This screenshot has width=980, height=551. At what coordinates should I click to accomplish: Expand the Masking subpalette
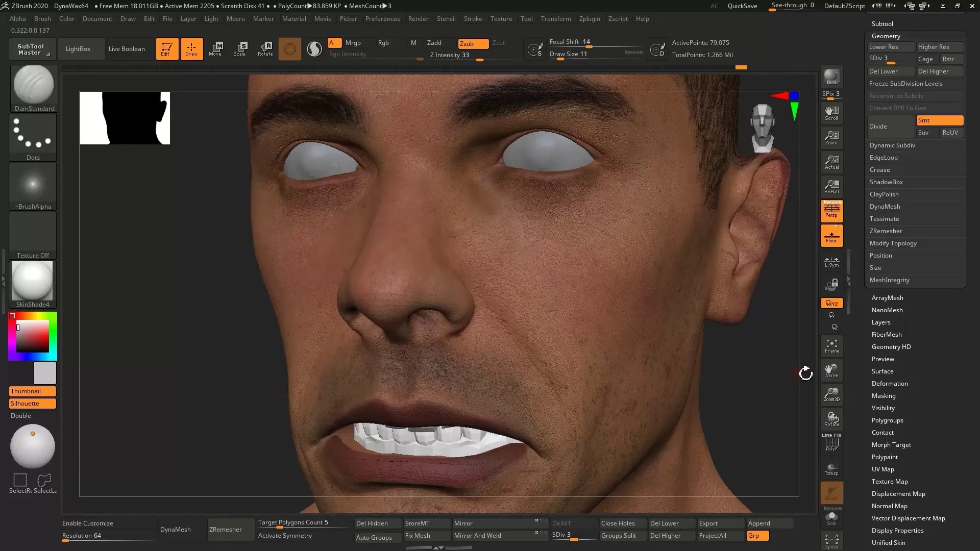click(883, 396)
